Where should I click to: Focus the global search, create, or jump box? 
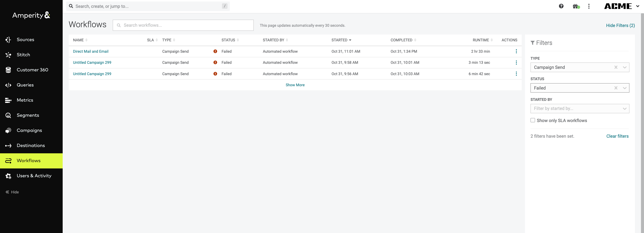(148, 6)
